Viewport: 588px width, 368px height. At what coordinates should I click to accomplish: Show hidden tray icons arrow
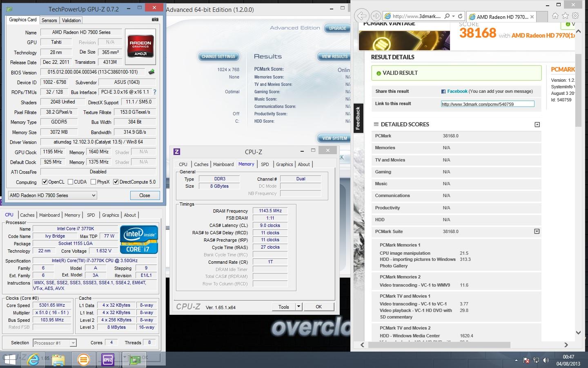(516, 360)
